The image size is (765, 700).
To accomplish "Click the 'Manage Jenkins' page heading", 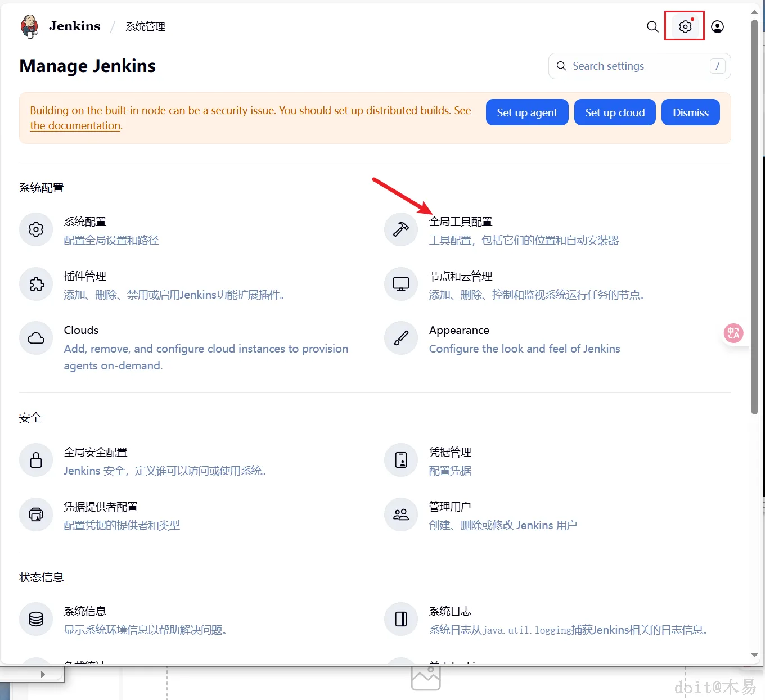I will (87, 66).
